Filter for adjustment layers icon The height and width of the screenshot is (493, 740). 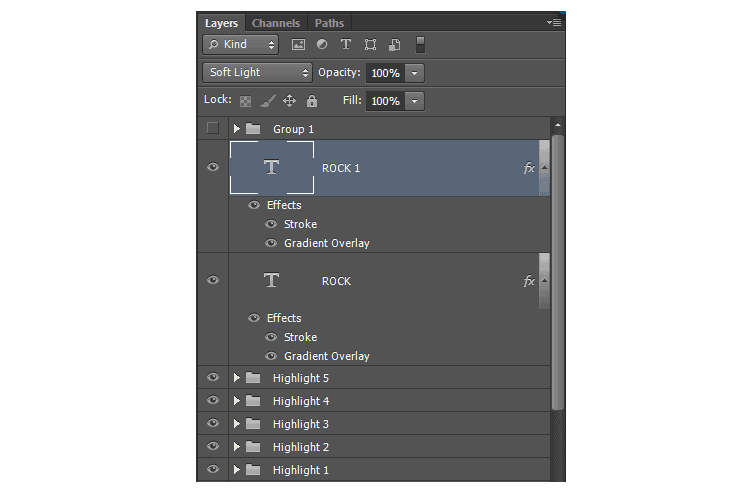[x=322, y=44]
